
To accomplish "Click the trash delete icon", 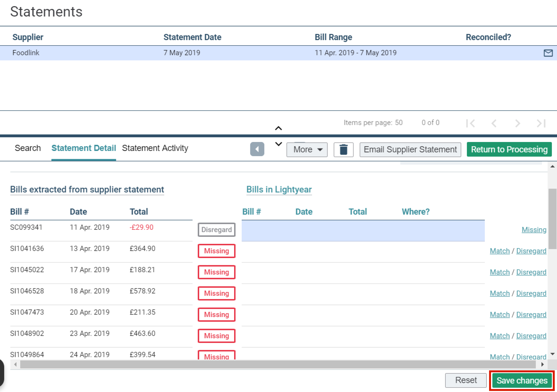I will pos(343,150).
